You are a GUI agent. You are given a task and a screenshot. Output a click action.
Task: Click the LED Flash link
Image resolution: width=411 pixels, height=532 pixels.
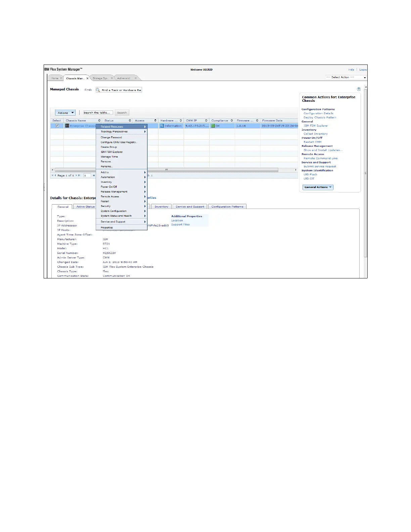(x=310, y=175)
